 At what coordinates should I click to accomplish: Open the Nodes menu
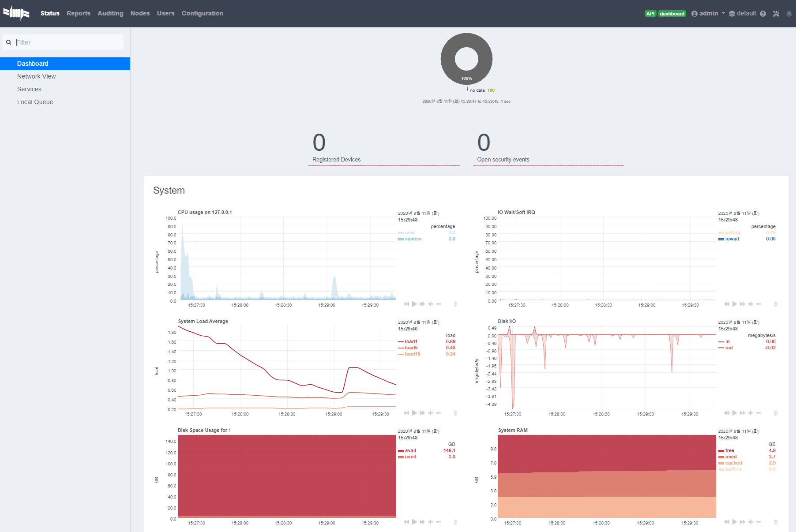tap(140, 13)
